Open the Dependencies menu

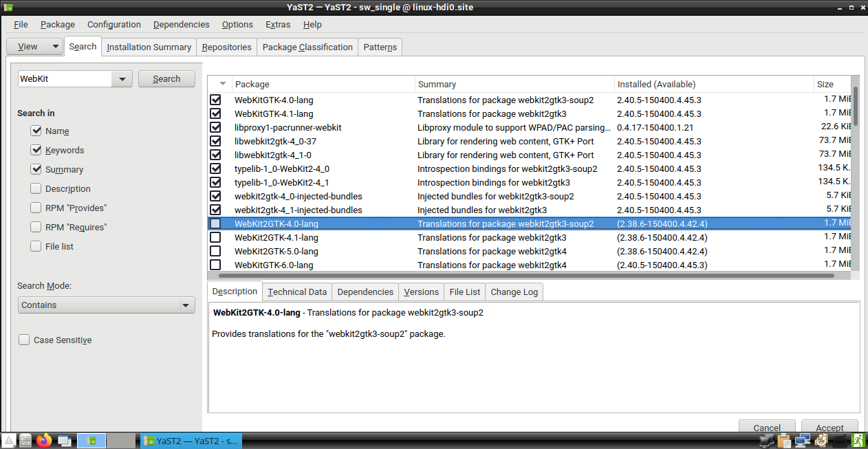coord(181,24)
